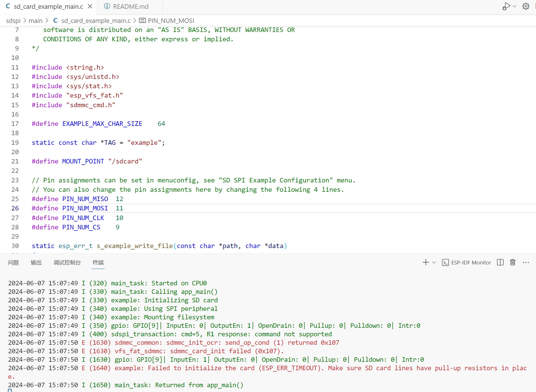This screenshot has height=392, width=536.
Task: Click the s_example_write_file function name
Action: point(135,246)
